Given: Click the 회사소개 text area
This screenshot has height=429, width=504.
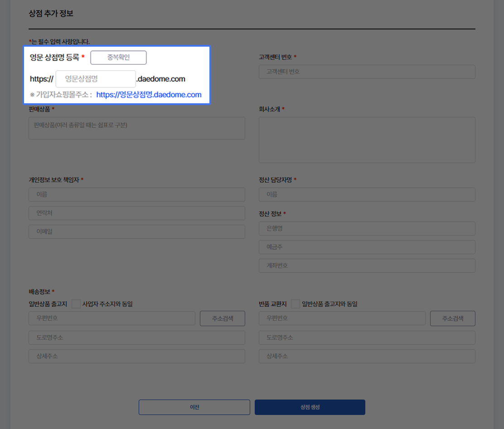Looking at the screenshot, I should pyautogui.click(x=367, y=140).
